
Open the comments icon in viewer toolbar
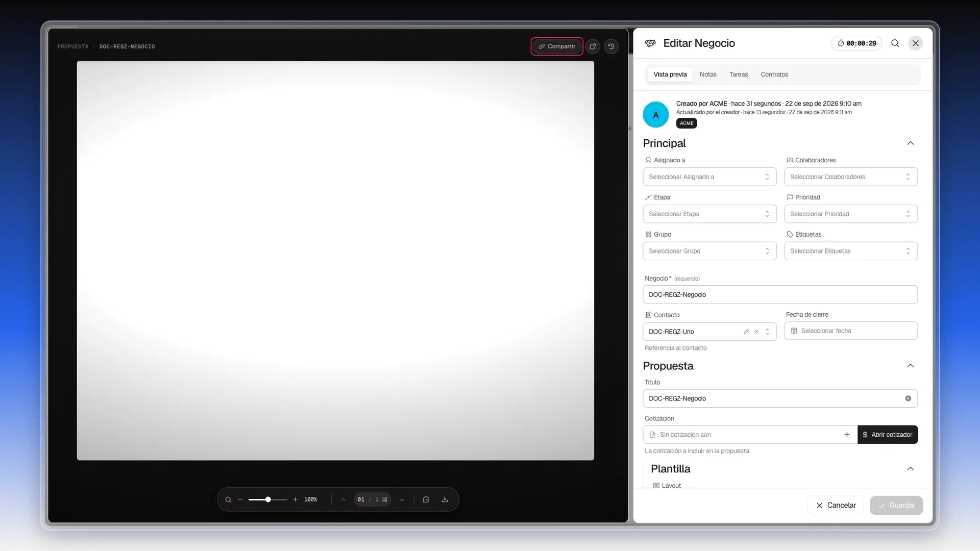[x=426, y=499]
